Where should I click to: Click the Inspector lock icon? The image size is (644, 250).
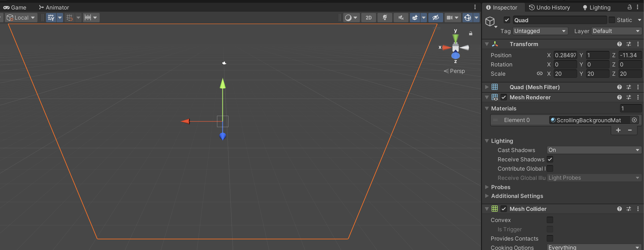(629, 7)
